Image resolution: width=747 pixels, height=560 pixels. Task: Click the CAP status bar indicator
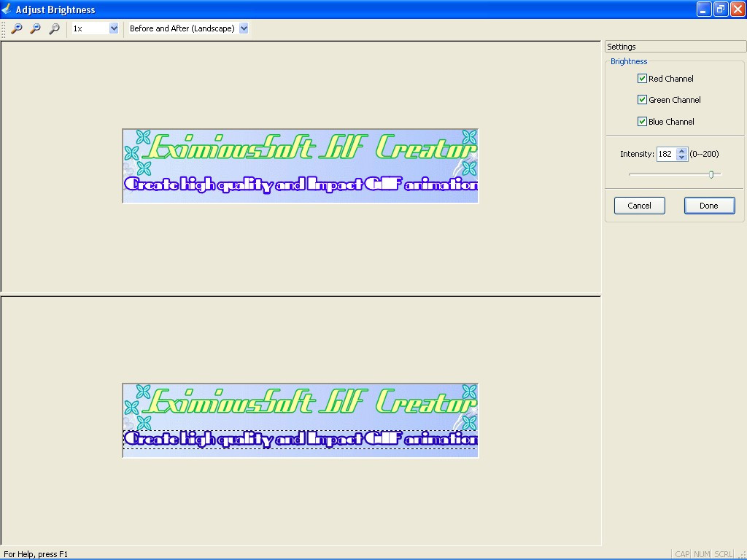click(x=682, y=554)
